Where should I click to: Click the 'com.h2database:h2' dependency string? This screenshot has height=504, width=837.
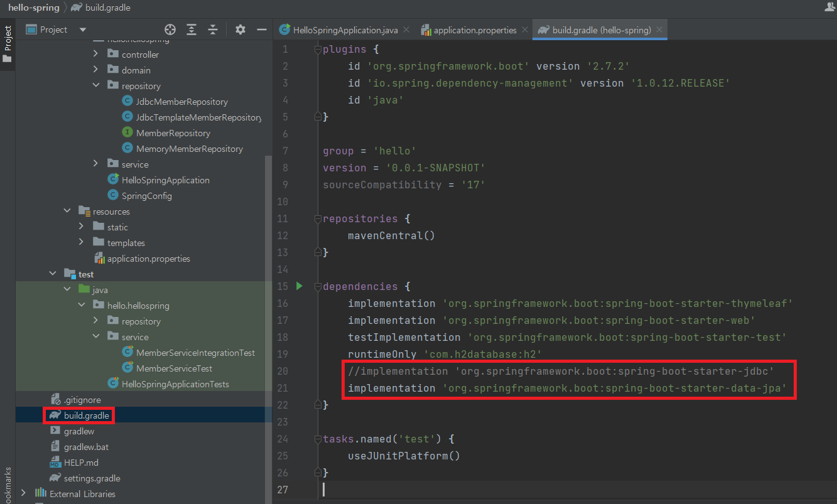pos(483,354)
